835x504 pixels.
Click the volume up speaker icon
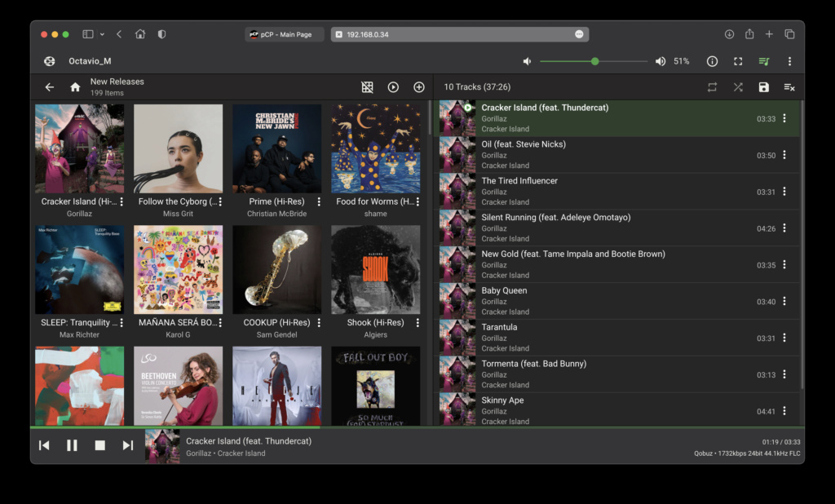pos(660,61)
